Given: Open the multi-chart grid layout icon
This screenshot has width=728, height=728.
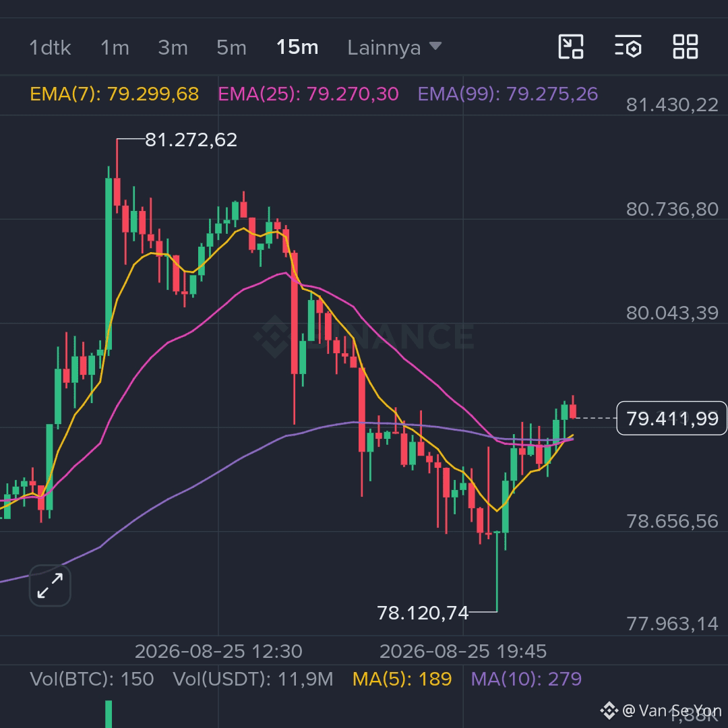Looking at the screenshot, I should 686,47.
